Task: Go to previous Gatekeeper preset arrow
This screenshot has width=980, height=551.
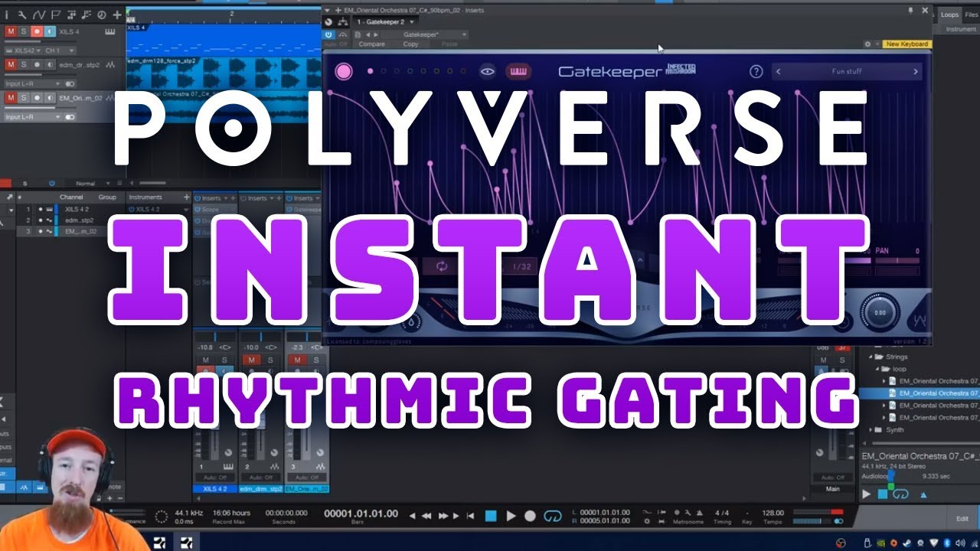Action: [779, 71]
